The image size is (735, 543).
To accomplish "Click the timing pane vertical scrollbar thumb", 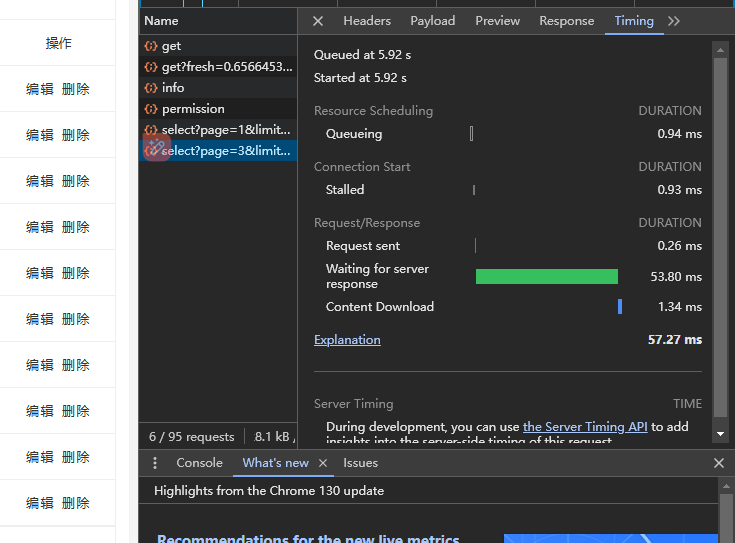I will click(x=720, y=237).
